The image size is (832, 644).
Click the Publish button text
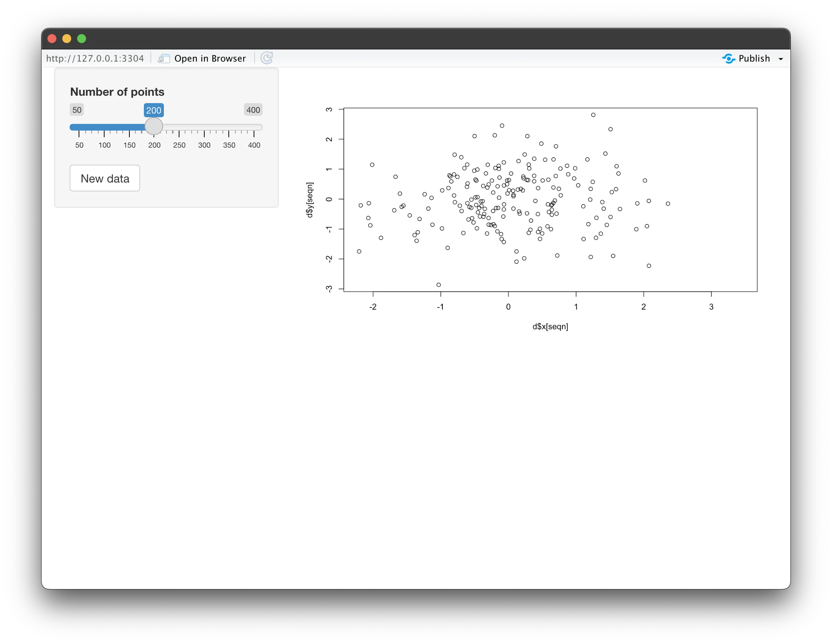(754, 58)
